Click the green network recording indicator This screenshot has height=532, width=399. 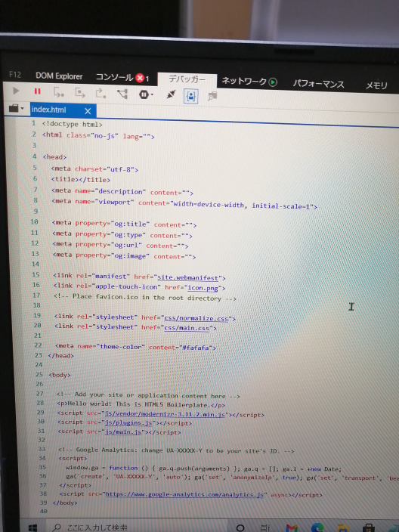273,82
